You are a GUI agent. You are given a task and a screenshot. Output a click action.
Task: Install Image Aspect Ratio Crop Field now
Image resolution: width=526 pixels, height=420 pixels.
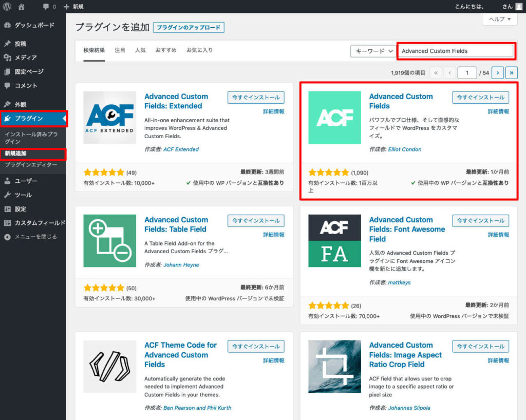tap(481, 347)
